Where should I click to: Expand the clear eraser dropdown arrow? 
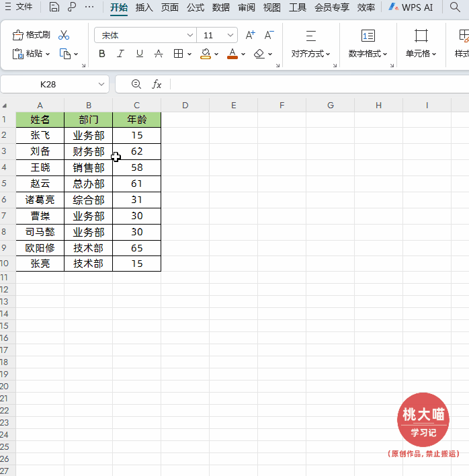pos(270,54)
